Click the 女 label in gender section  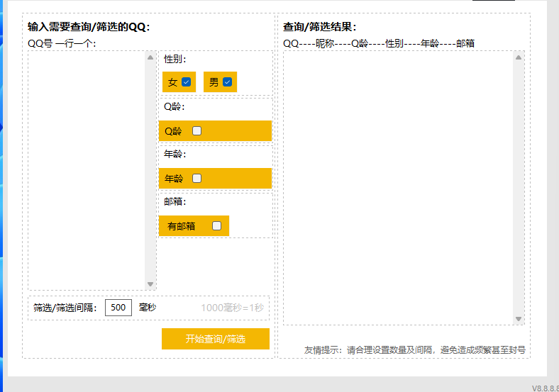172,82
